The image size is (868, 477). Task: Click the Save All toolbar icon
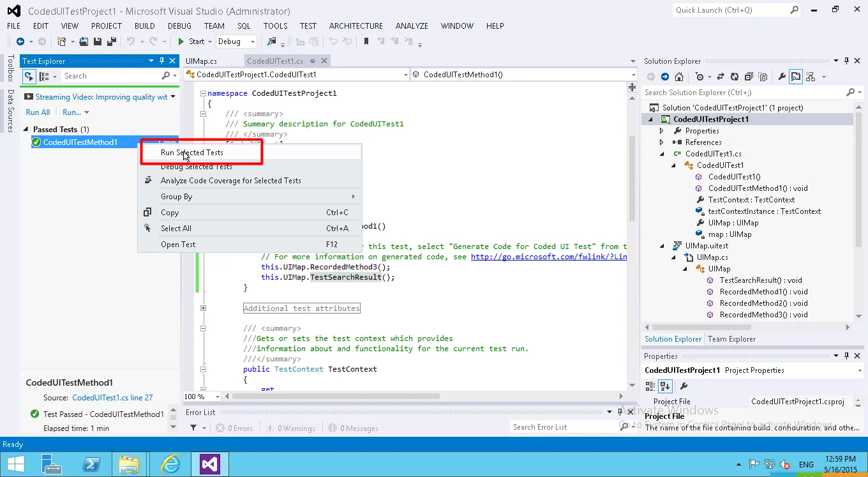point(111,42)
